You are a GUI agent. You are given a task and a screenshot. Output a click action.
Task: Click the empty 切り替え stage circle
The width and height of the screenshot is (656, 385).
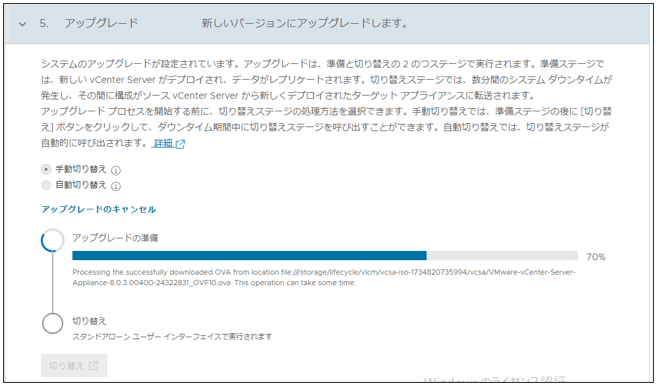[x=53, y=323]
